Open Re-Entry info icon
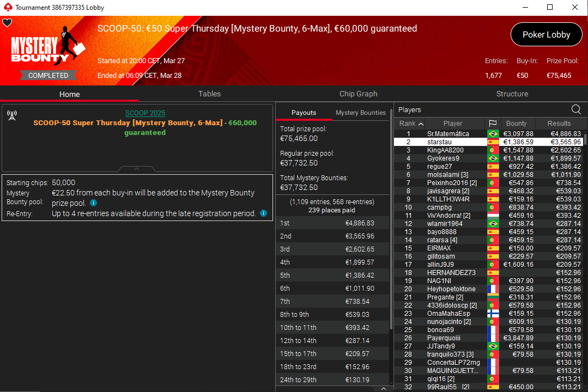Viewport: 588px width, 392px height. click(264, 213)
